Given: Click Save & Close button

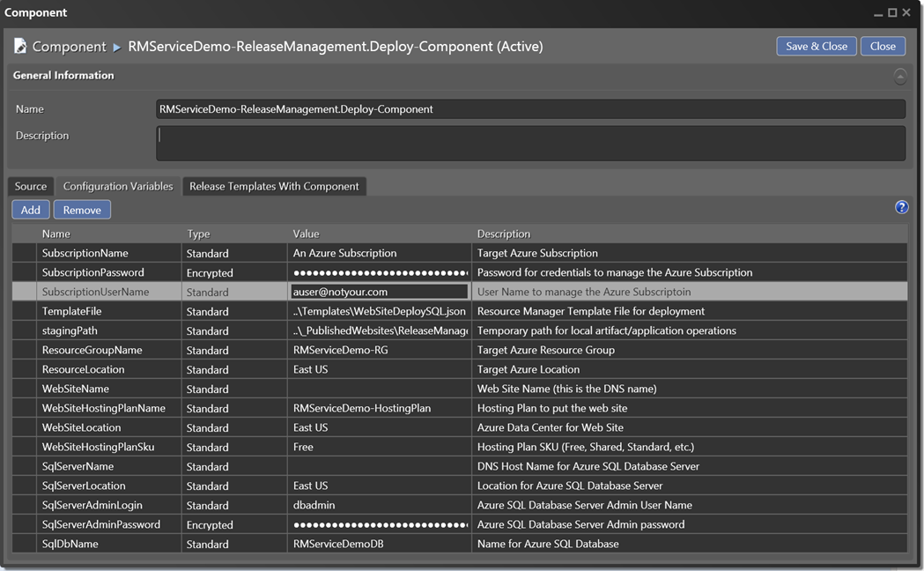Looking at the screenshot, I should click(x=817, y=46).
